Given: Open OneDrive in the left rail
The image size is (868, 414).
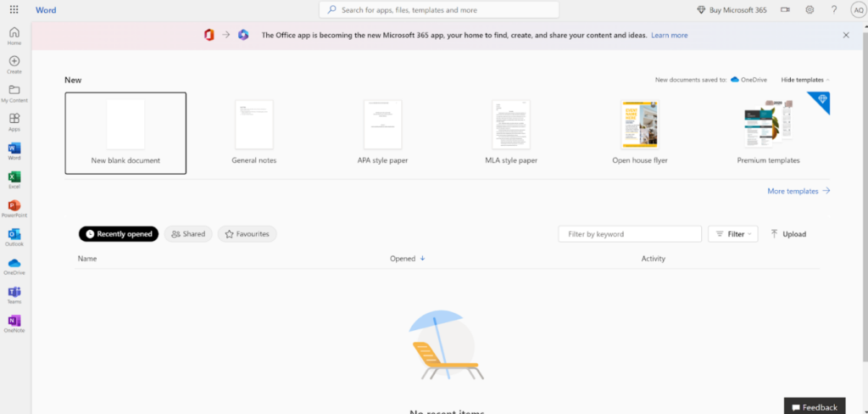Looking at the screenshot, I should 14,266.
